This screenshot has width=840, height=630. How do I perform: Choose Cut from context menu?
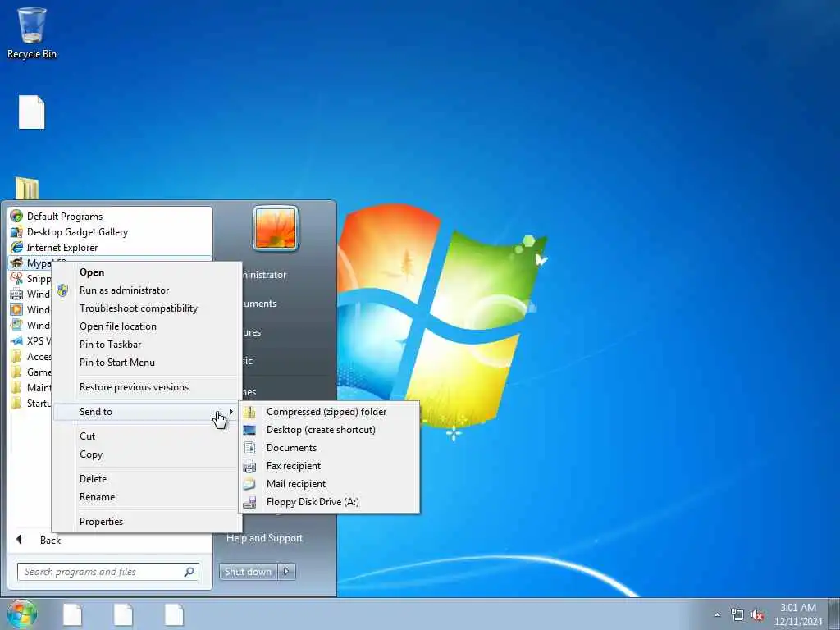pos(87,436)
